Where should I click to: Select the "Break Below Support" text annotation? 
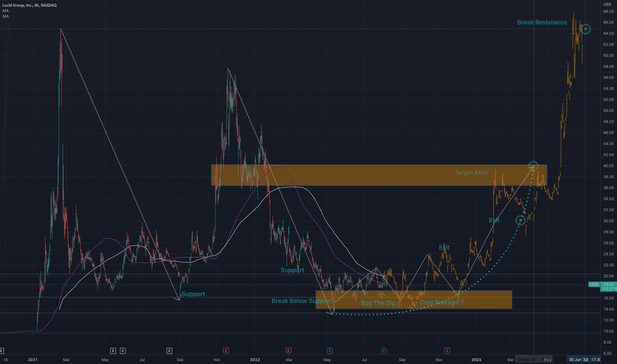(x=302, y=300)
